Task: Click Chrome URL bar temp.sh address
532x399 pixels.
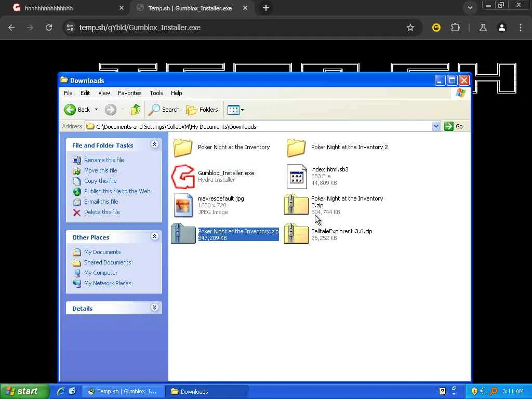Action: click(x=140, y=28)
